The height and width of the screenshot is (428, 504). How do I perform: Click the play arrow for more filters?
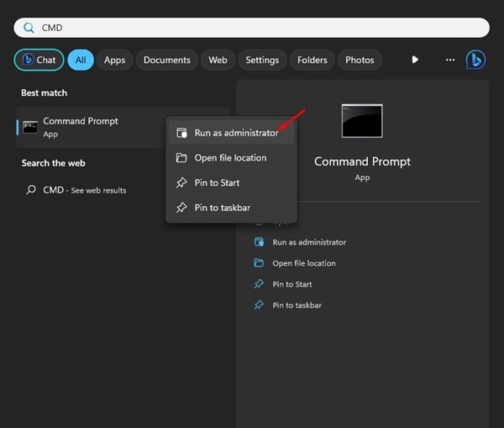click(x=415, y=60)
